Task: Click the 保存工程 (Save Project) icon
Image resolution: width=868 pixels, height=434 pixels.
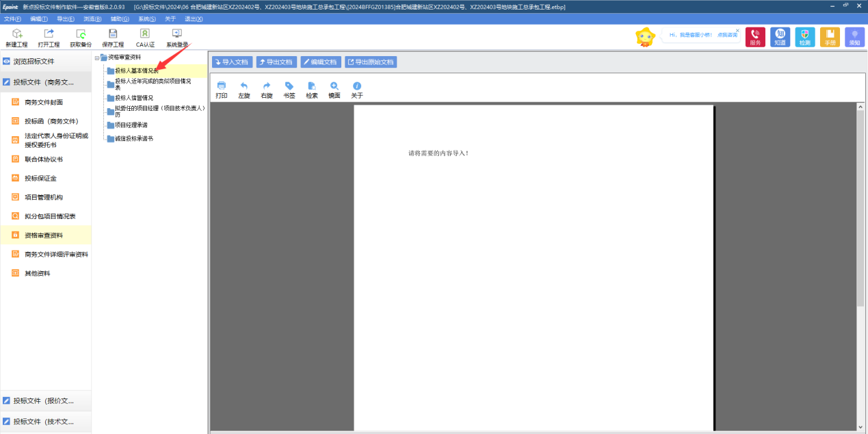Action: pos(113,37)
